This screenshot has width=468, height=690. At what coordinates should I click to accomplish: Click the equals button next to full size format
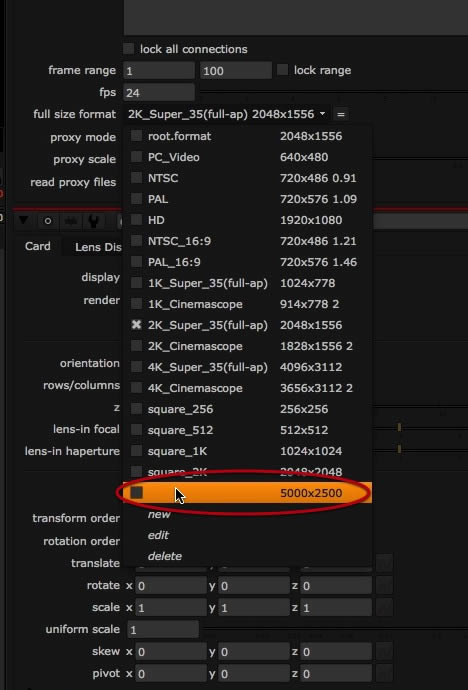(x=340, y=114)
